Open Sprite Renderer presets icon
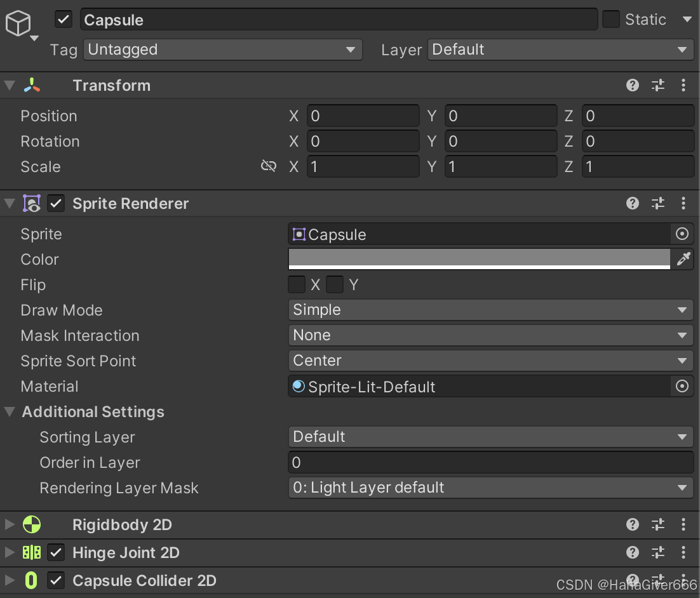The width and height of the screenshot is (700, 598). (x=658, y=203)
